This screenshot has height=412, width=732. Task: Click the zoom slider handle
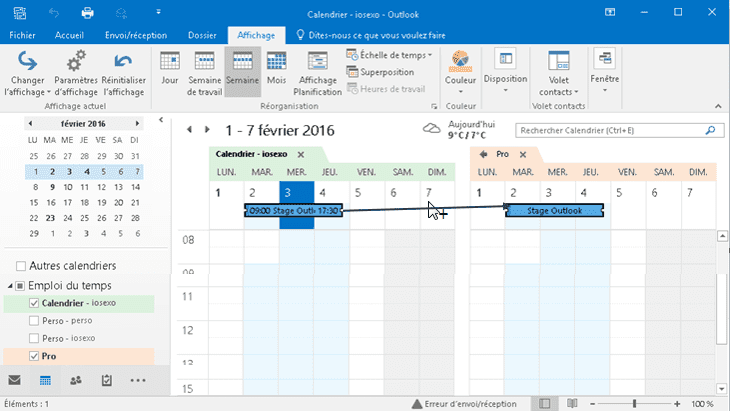click(x=634, y=404)
